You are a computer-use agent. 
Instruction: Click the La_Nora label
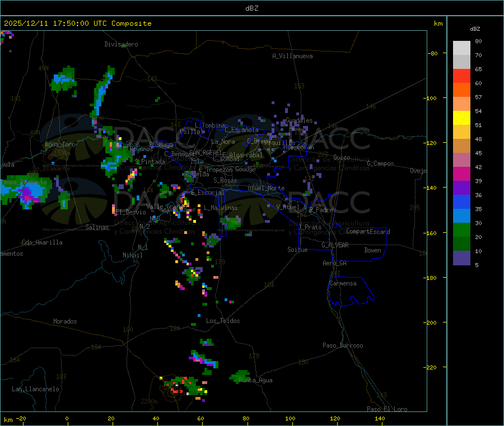coord(223,142)
